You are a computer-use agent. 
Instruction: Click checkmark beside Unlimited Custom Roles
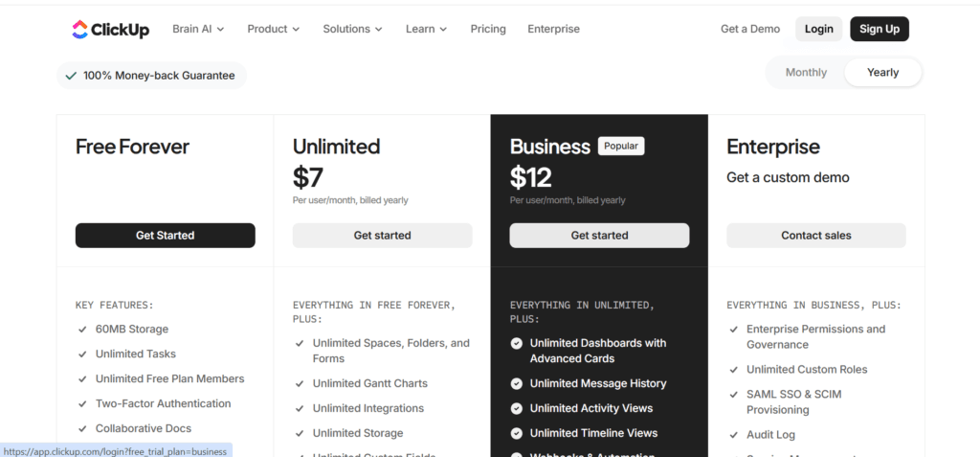(733, 370)
